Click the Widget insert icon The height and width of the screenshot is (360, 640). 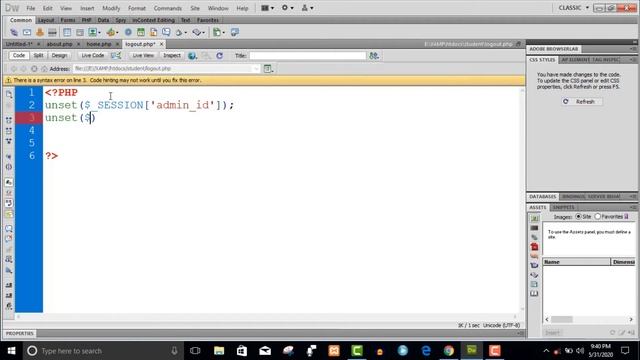point(128,32)
